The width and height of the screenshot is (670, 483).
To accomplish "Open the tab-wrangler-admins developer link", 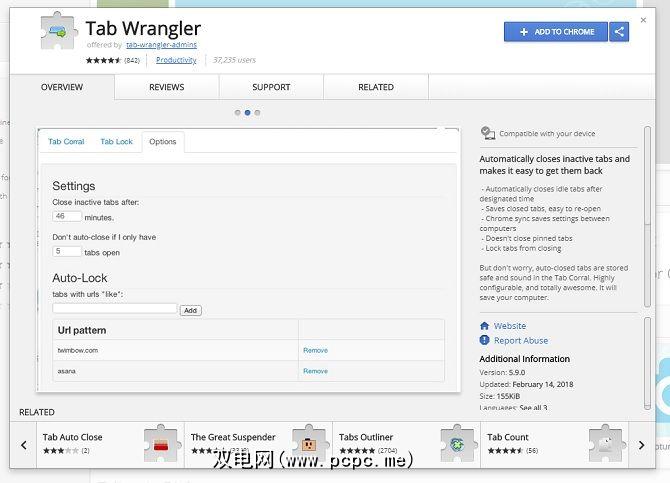I will [161, 44].
